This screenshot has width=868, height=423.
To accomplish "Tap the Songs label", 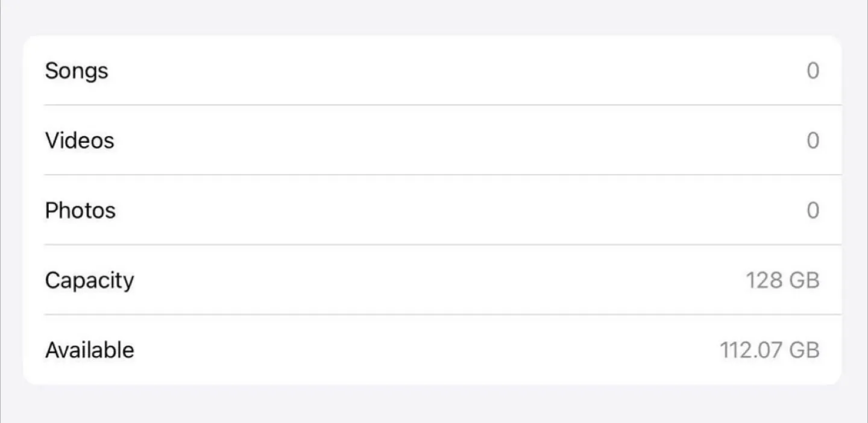I will coord(77,70).
